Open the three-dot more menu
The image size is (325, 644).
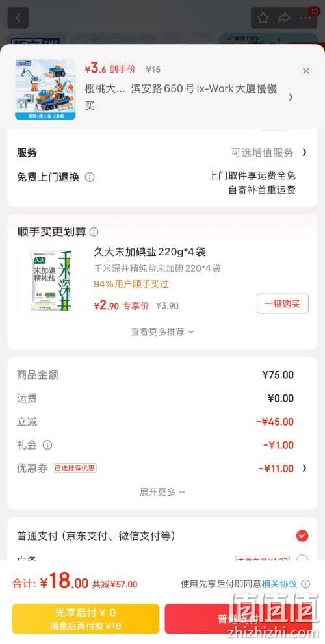(305, 18)
